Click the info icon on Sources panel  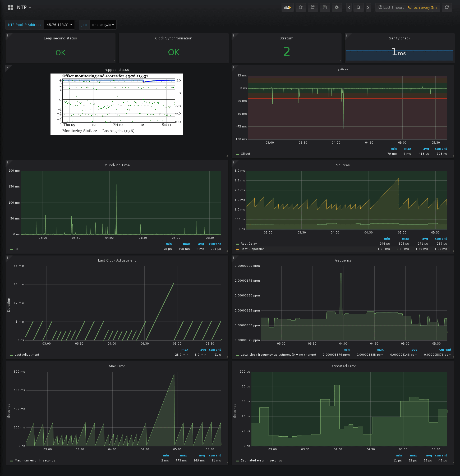pyautogui.click(x=233, y=162)
